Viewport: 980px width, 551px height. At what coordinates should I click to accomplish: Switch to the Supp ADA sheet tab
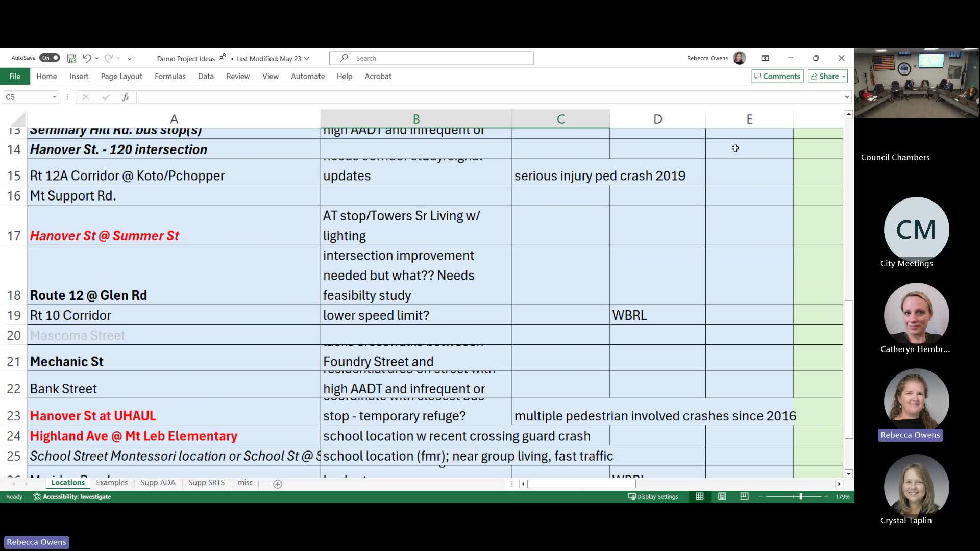click(158, 483)
